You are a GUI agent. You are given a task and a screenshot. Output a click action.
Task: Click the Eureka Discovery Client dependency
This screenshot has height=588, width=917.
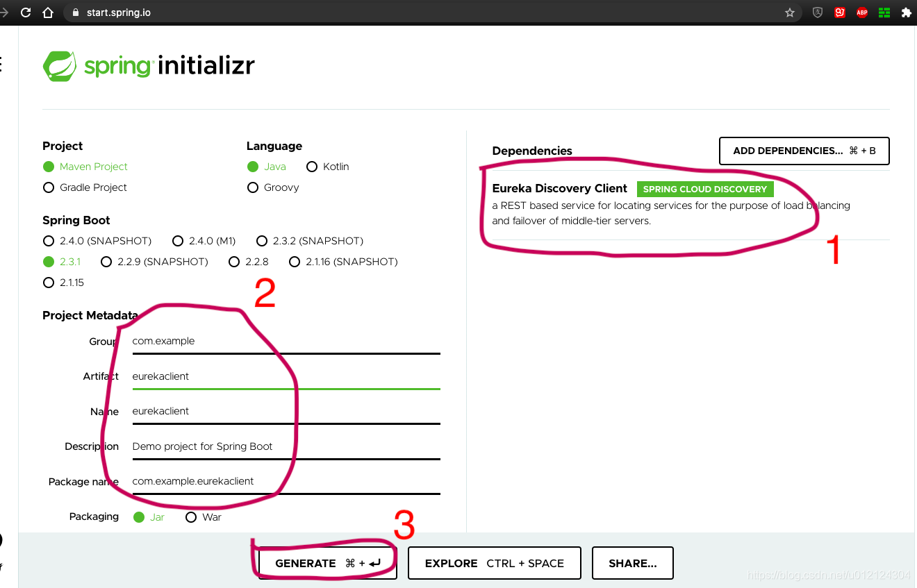click(x=560, y=189)
